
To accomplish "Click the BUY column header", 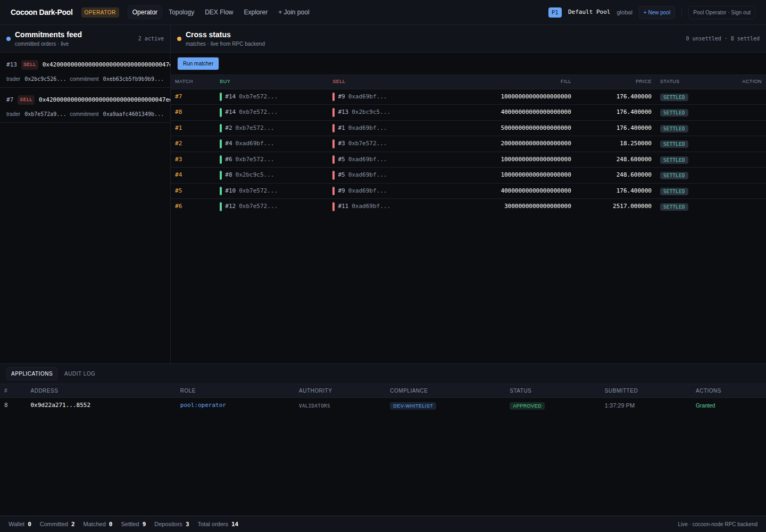I will click(225, 81).
